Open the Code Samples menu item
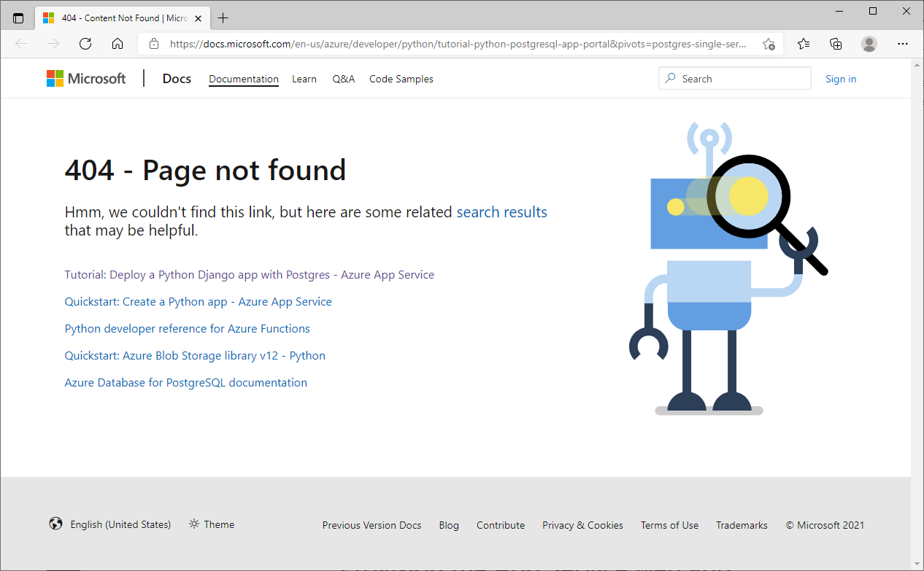The width and height of the screenshot is (924, 571). point(401,79)
